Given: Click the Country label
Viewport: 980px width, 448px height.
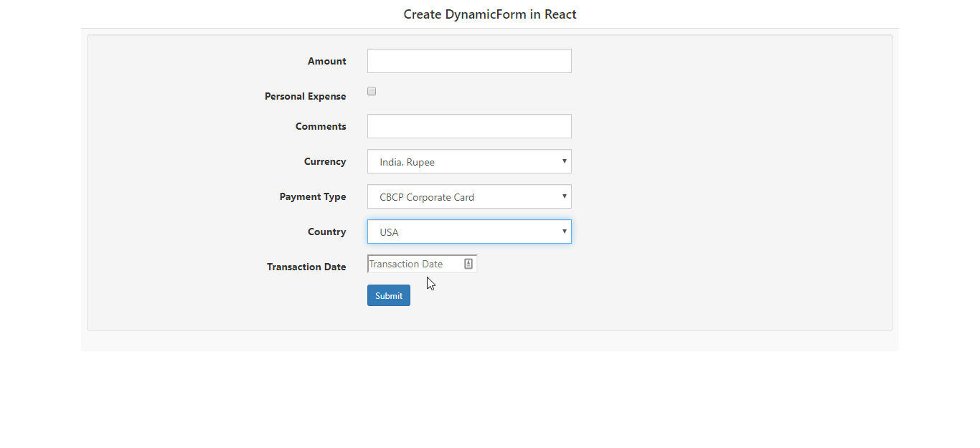Looking at the screenshot, I should 327,232.
